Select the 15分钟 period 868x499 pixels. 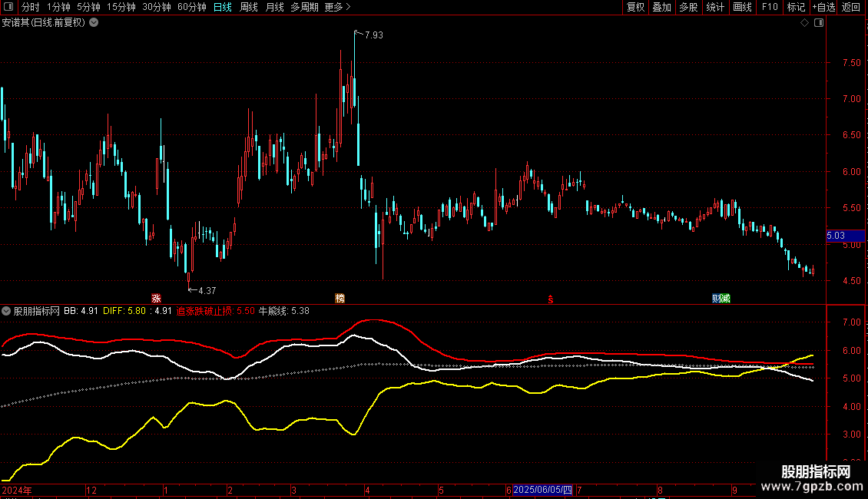(x=121, y=7)
